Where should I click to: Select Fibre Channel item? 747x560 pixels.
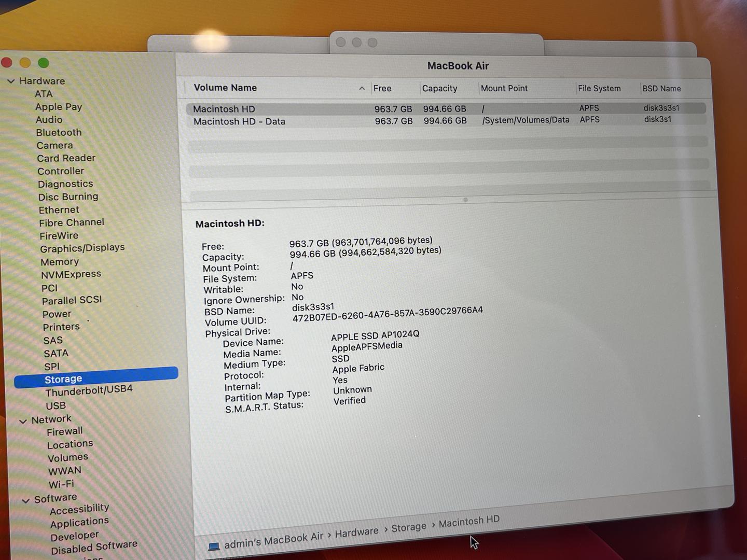click(x=72, y=222)
